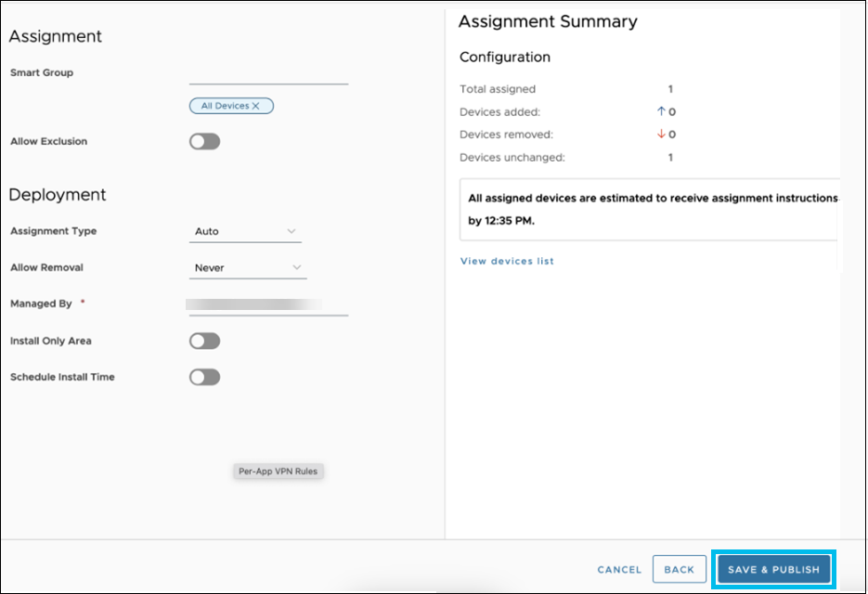Open the View devices list link
The image size is (868, 594).
pyautogui.click(x=507, y=261)
